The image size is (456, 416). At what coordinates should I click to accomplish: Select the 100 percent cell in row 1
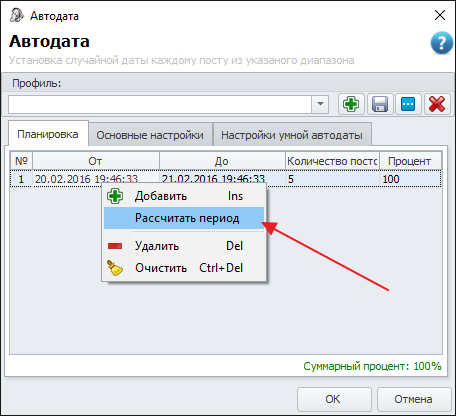tap(410, 179)
